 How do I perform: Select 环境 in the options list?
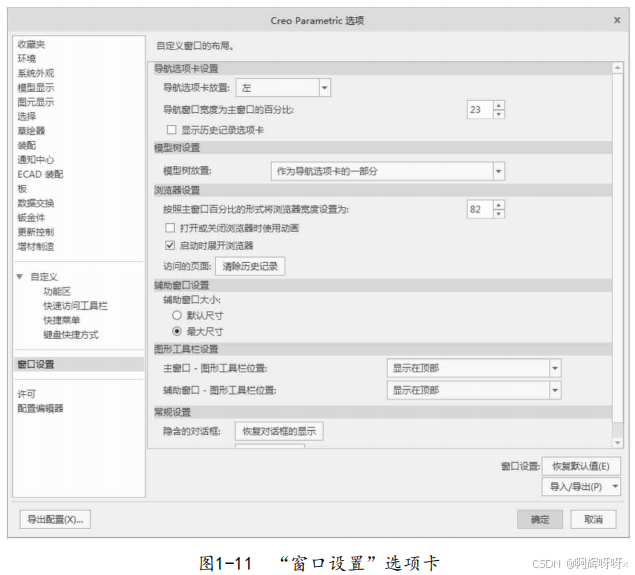coord(27,59)
